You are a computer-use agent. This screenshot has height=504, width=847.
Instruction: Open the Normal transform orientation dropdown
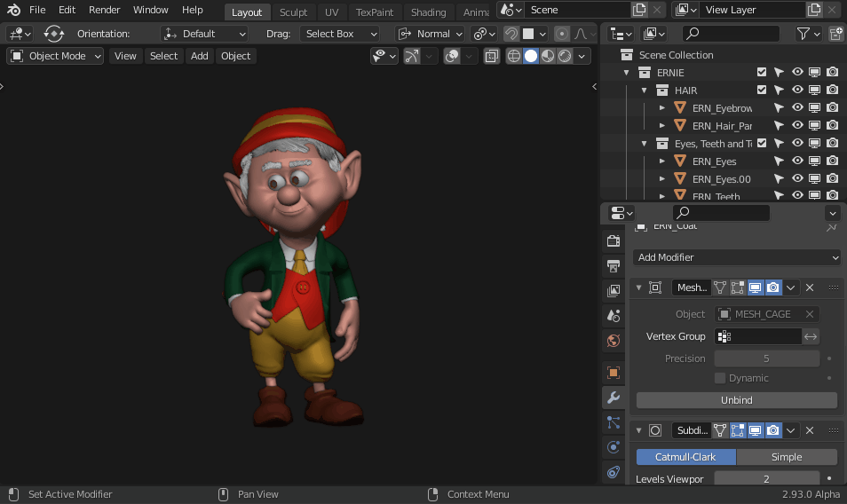430,34
